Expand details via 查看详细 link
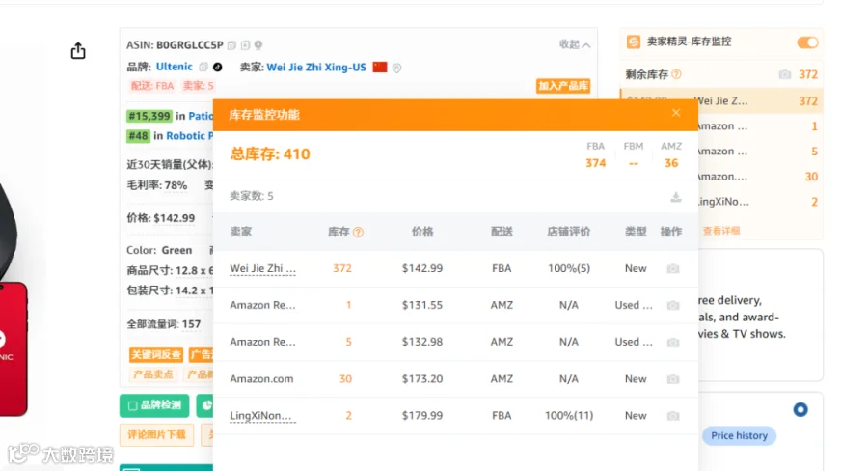The height and width of the screenshot is (471, 868). tap(721, 231)
